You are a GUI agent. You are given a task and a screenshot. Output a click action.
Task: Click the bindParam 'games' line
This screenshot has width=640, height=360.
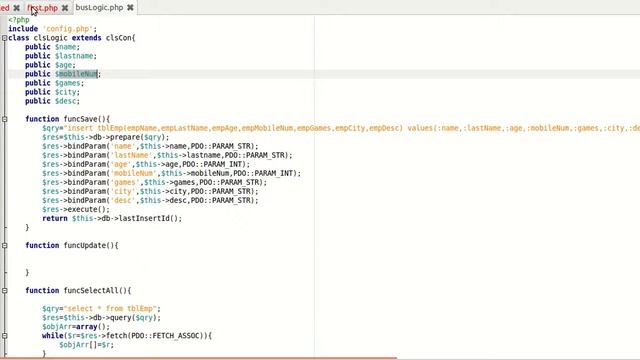(154, 182)
